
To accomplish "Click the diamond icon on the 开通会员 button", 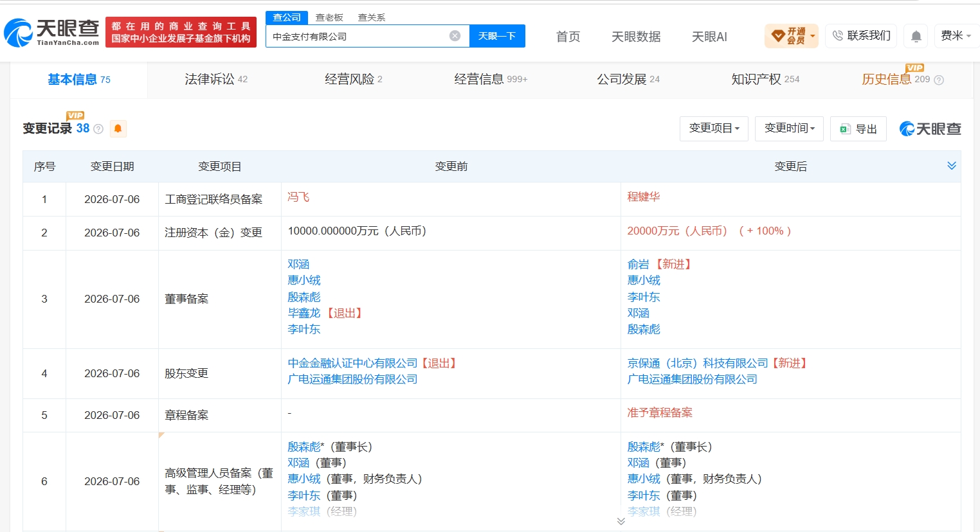I will point(777,36).
